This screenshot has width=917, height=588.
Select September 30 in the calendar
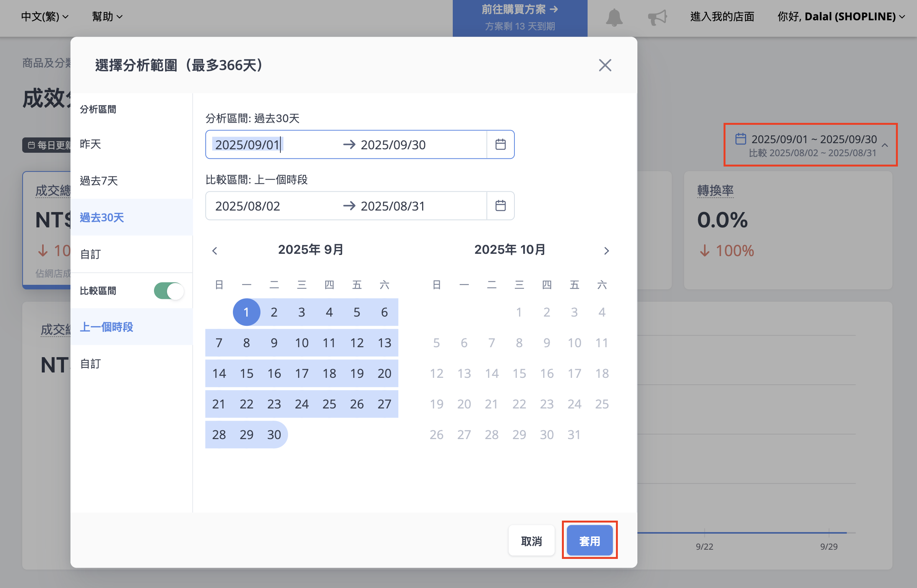(x=274, y=434)
